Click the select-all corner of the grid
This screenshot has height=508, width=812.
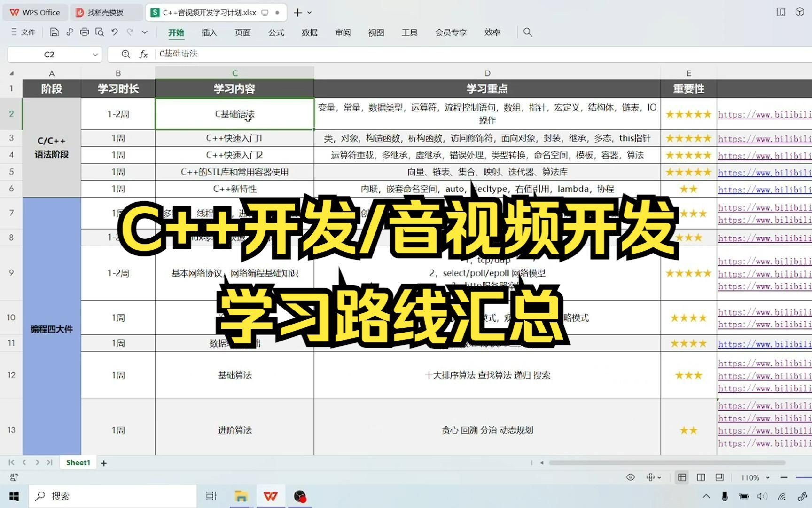[x=11, y=73]
